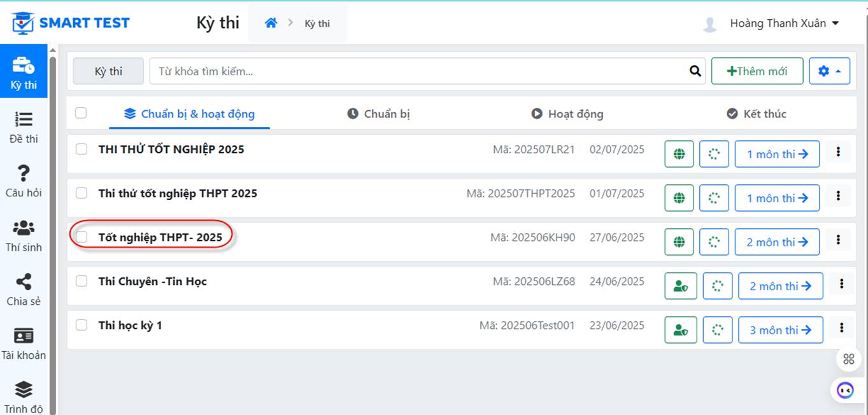Open exam title THI THỬ TỐT NGHIỆP 2025
The image size is (868, 415).
point(171,149)
